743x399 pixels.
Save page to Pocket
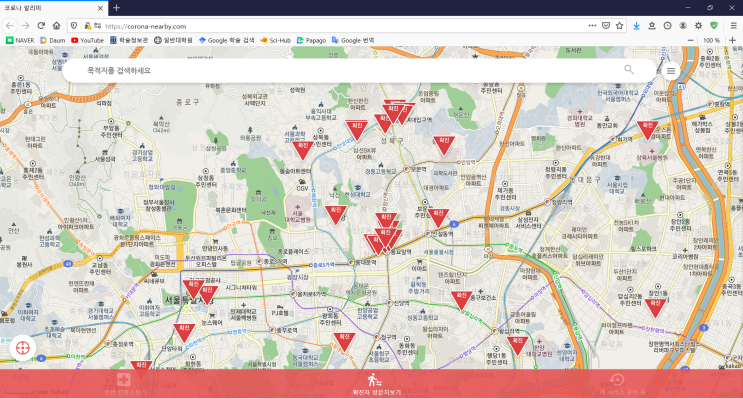[x=606, y=26]
